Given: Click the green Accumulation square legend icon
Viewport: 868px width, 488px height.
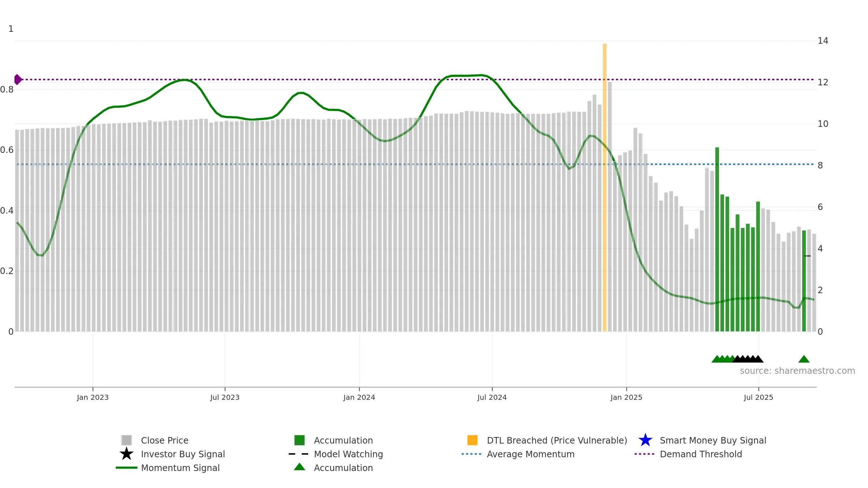Looking at the screenshot, I should pos(299,440).
